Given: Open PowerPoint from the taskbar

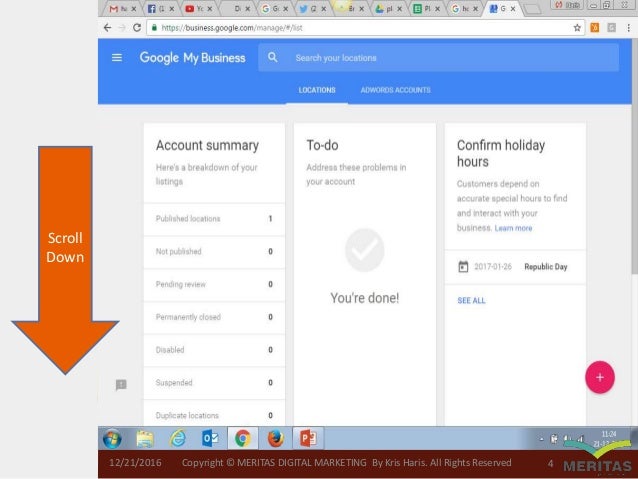Looking at the screenshot, I should [x=308, y=439].
